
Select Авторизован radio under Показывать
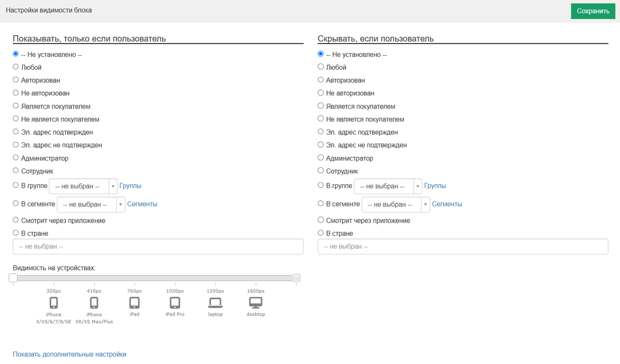16,80
